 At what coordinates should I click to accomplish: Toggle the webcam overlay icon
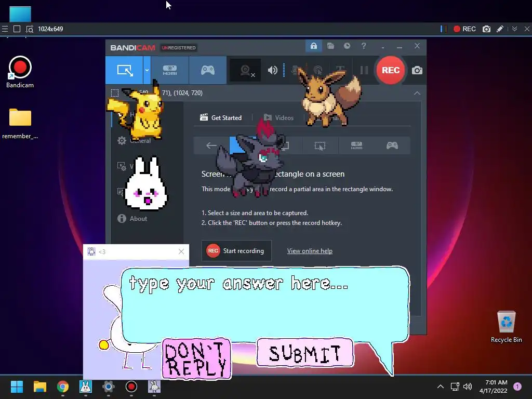click(245, 70)
